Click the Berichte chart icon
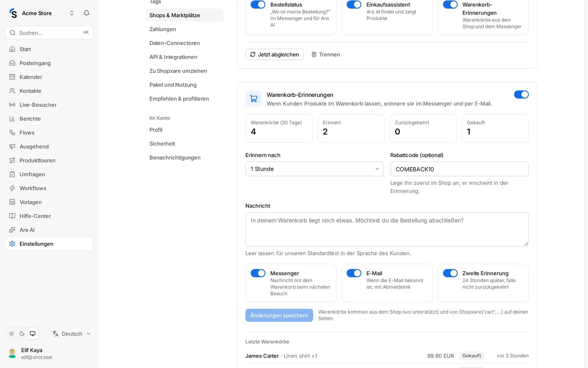 coord(12,118)
